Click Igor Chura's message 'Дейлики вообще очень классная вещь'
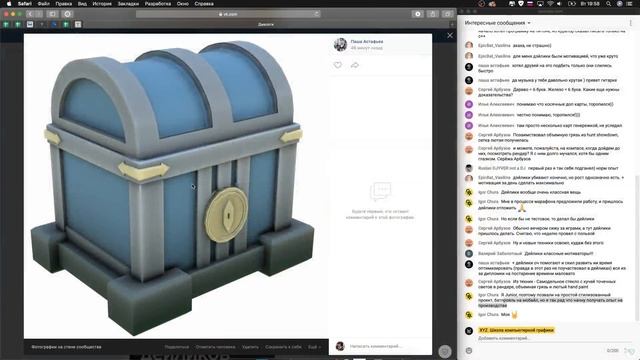This screenshot has height=360, width=640. [x=540, y=192]
